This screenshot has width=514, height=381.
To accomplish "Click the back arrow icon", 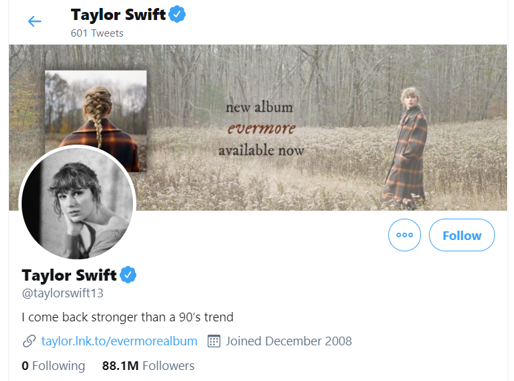I will [x=34, y=21].
